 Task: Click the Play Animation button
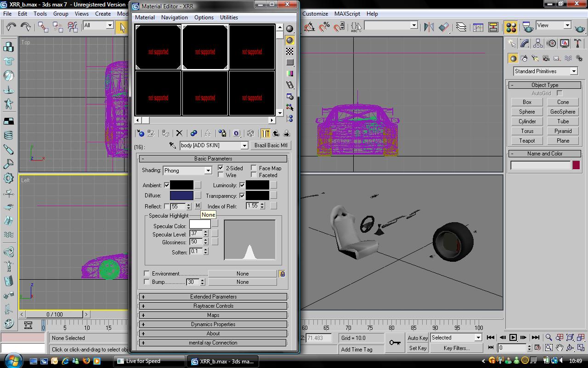[x=513, y=338]
